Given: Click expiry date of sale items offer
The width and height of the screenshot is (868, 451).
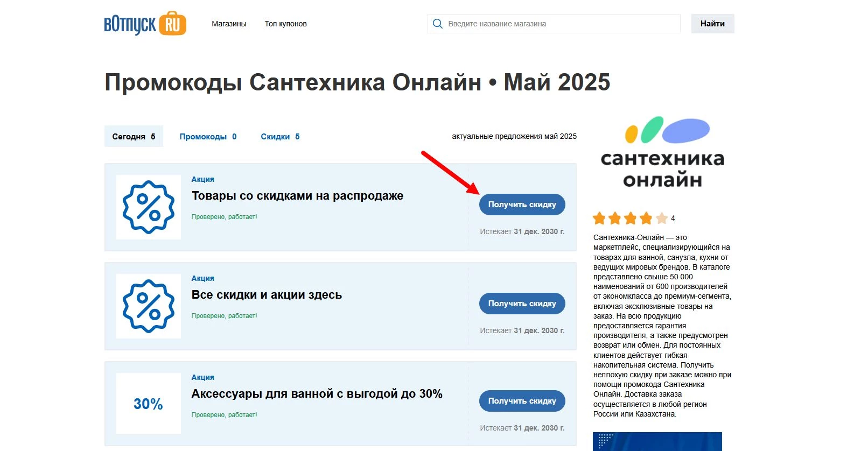Looking at the screenshot, I should click(522, 231).
